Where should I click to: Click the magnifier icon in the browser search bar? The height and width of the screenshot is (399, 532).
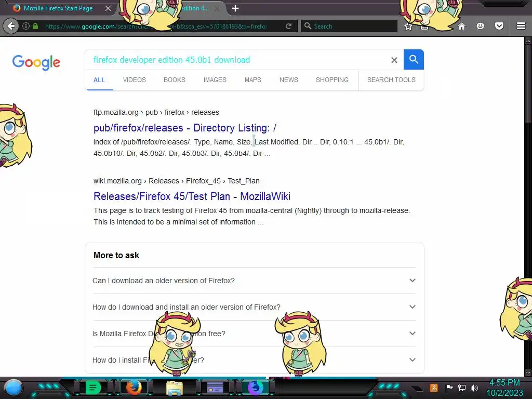point(308,26)
